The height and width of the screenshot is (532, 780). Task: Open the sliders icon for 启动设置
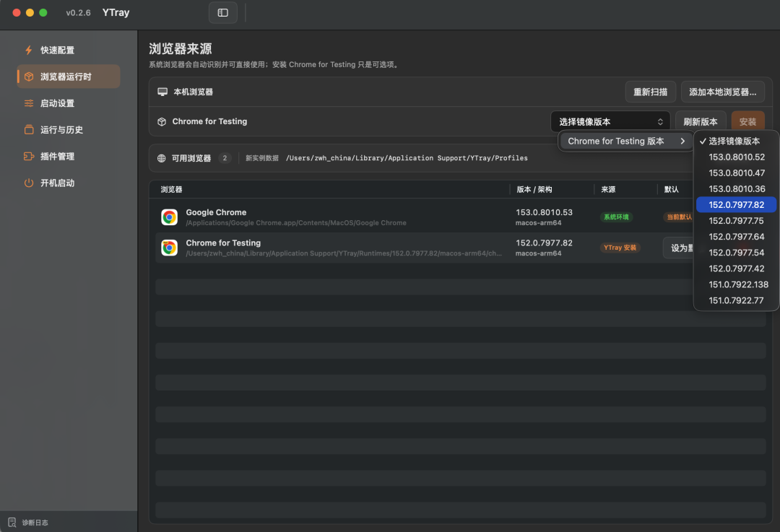(x=29, y=103)
